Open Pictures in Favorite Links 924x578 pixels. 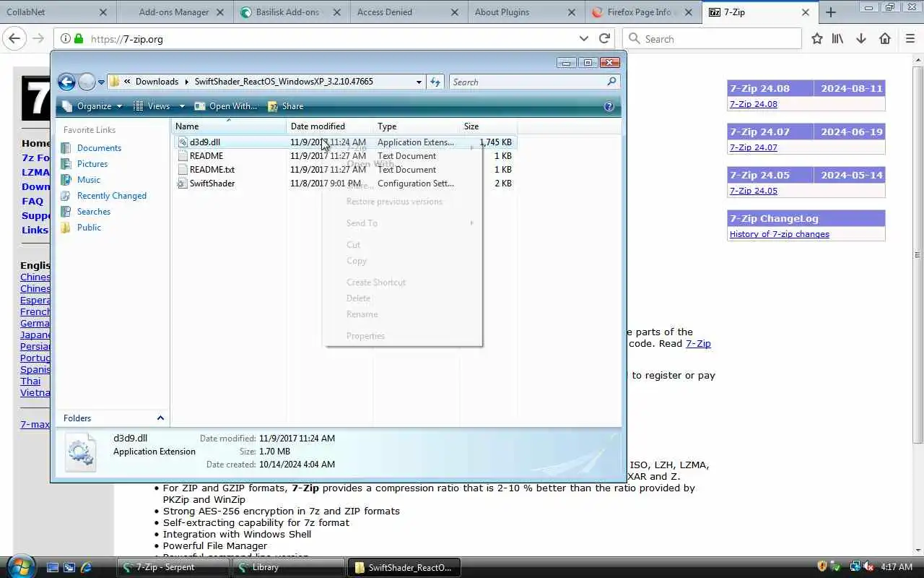point(92,164)
